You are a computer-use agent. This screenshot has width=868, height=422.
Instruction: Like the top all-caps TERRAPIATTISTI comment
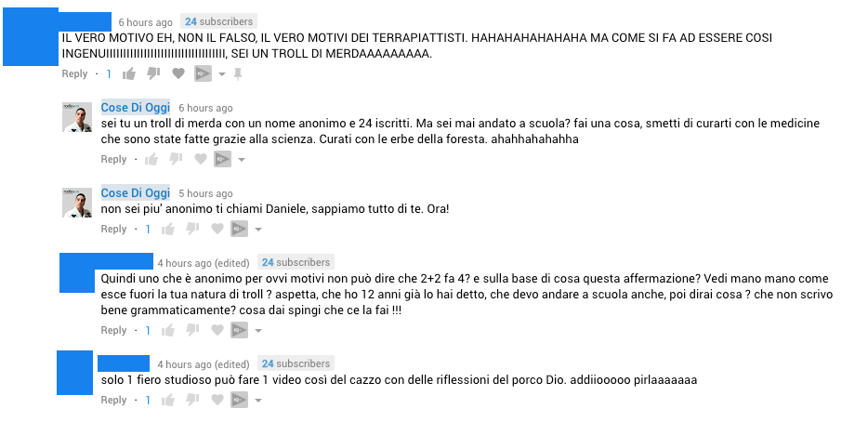[x=129, y=73]
